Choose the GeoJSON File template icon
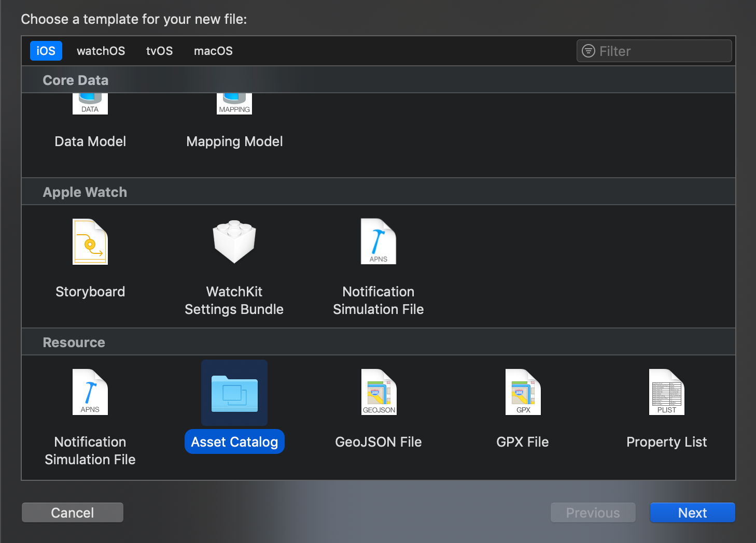This screenshot has height=543, width=756. tap(378, 392)
